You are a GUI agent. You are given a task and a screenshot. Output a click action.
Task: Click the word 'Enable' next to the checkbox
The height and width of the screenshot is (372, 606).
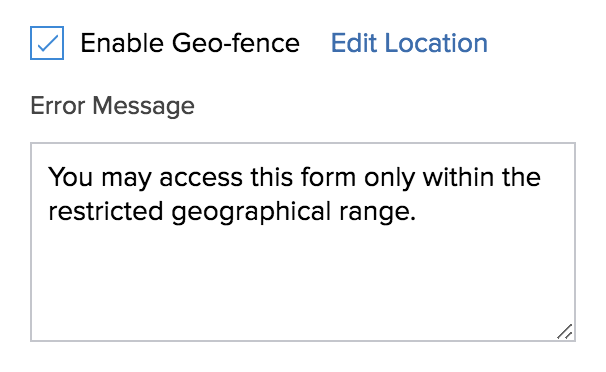point(122,43)
